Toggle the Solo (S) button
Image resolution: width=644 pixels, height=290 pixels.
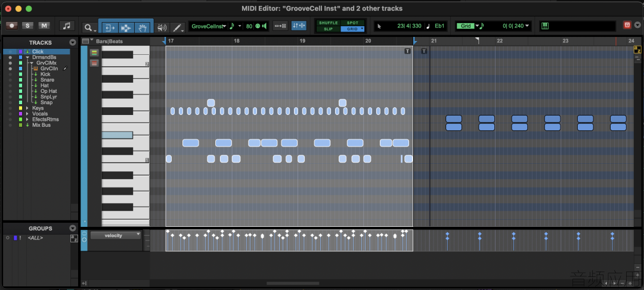27,26
